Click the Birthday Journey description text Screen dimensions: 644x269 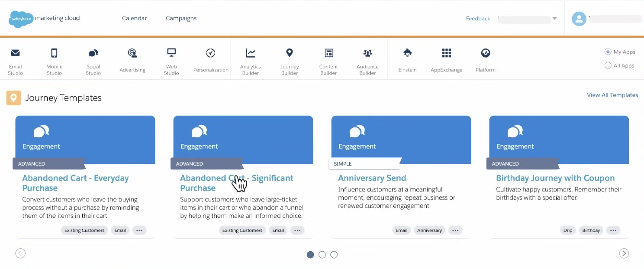(559, 194)
